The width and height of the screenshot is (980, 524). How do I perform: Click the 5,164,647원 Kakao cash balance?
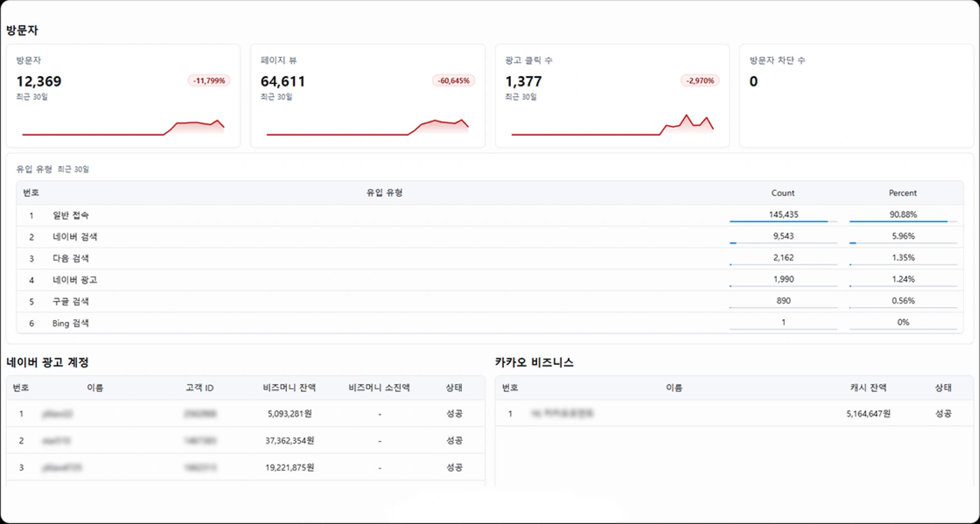pyautogui.click(x=868, y=414)
